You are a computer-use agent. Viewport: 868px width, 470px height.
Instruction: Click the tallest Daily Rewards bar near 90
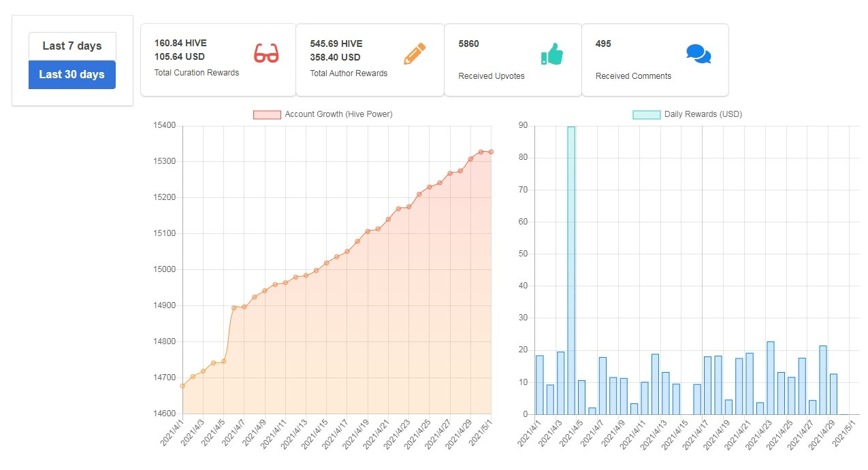571,270
